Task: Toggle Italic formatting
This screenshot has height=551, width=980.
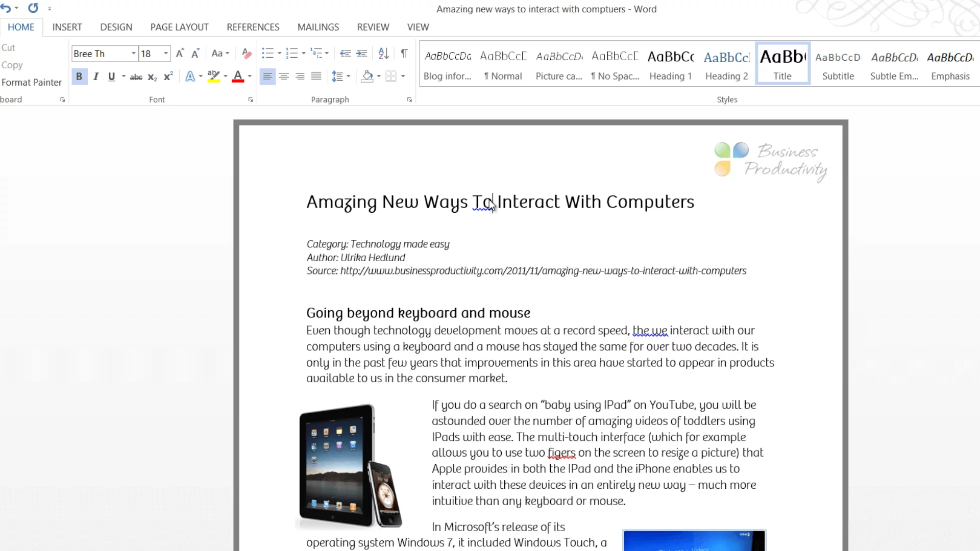Action: pos(95,77)
